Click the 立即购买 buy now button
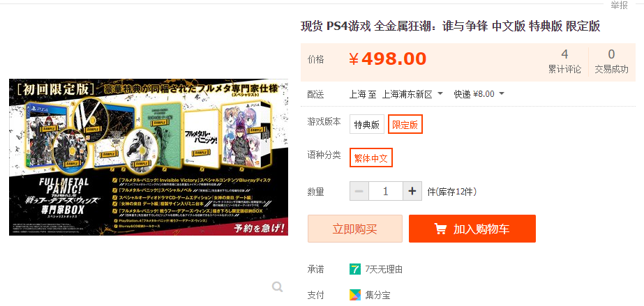This screenshot has width=644, height=306. point(355,229)
